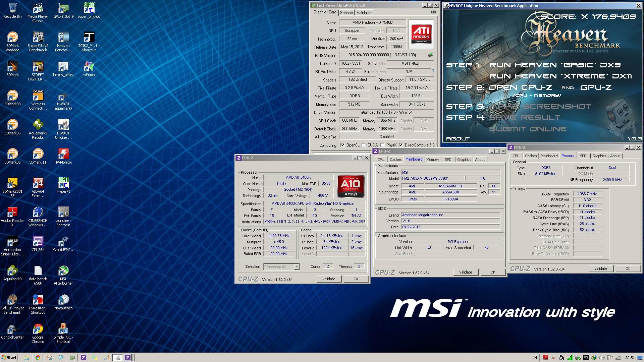This screenshot has width=644, height=362.
Task: Launch MSI Afterburner desktop icon
Action: [63, 275]
